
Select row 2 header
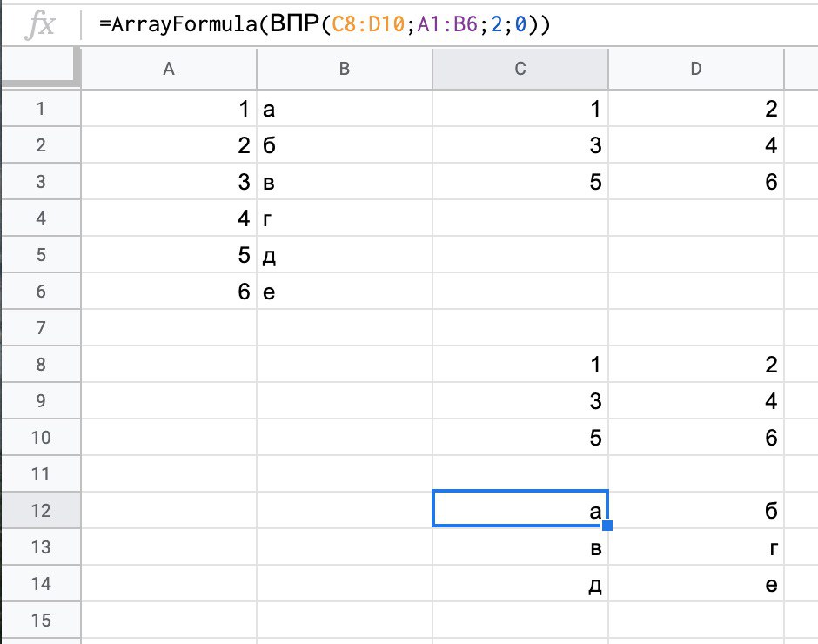[x=41, y=144]
